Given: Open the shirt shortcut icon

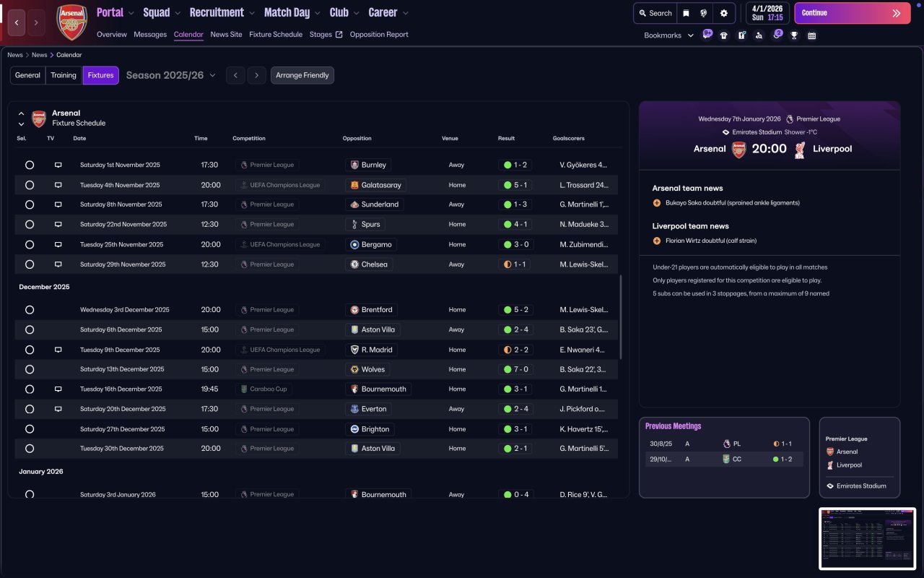Looking at the screenshot, I should pyautogui.click(x=724, y=35).
